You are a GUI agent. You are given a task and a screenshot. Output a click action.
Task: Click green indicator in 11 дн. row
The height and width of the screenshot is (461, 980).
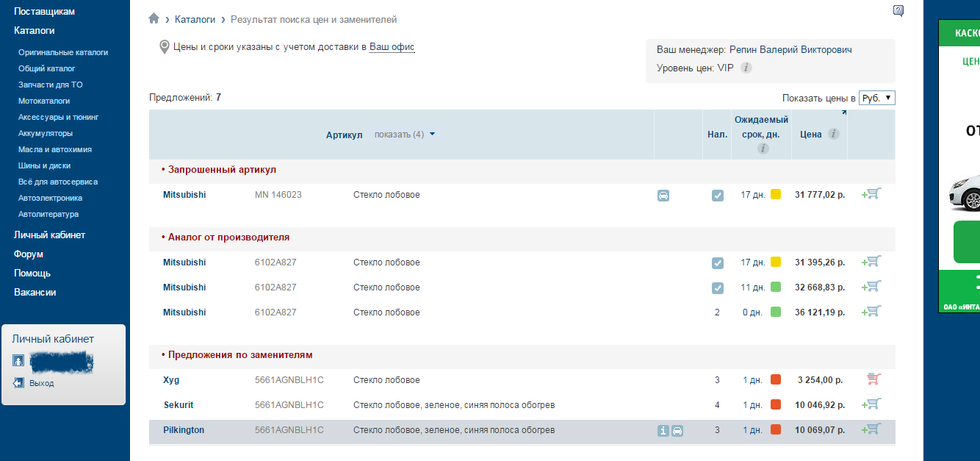pos(776,287)
